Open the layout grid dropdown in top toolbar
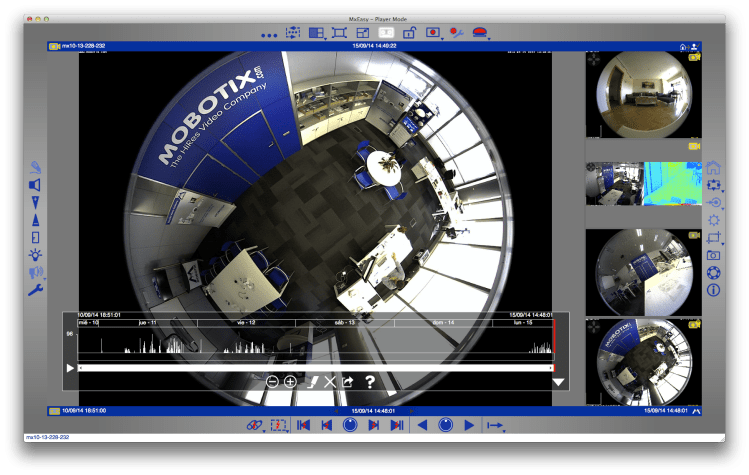The image size is (749, 475). click(316, 33)
